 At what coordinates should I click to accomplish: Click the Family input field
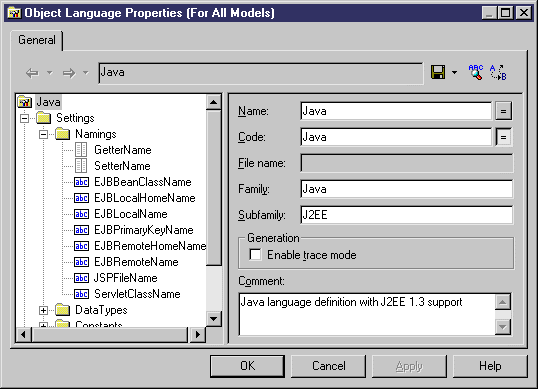pos(407,189)
